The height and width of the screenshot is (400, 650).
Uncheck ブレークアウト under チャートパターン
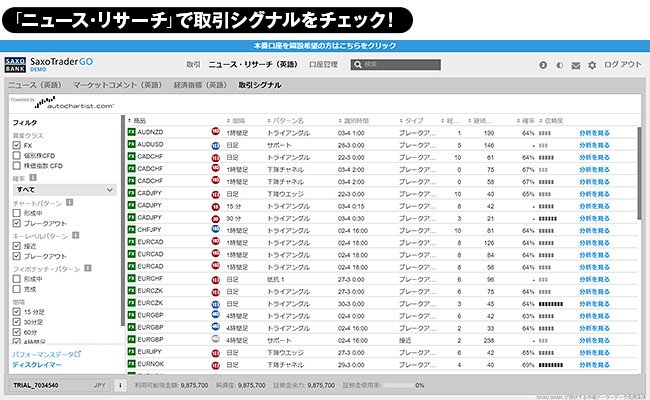tap(17, 223)
